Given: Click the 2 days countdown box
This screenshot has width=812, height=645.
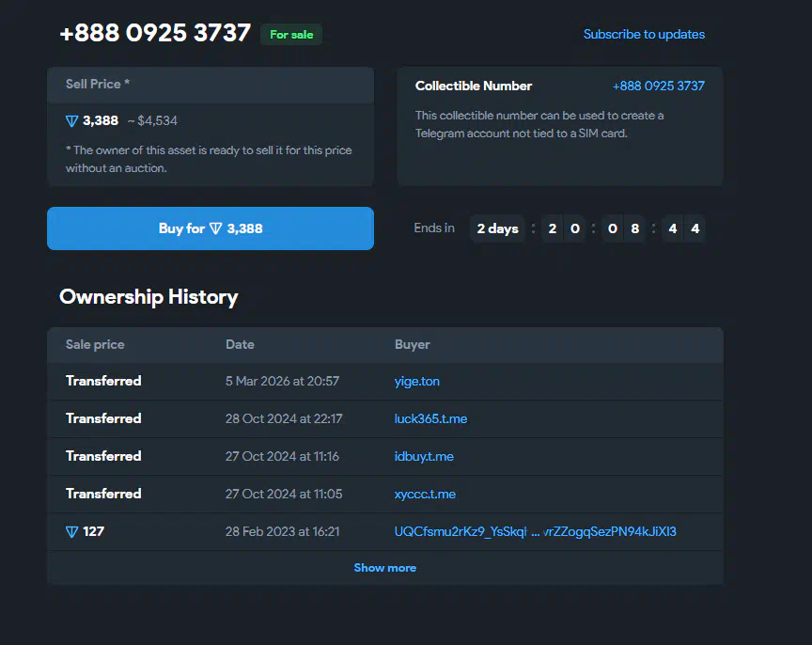Looking at the screenshot, I should 497,228.
